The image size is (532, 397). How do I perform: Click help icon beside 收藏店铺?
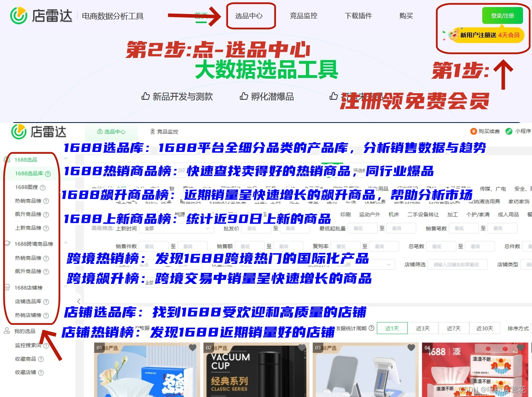tap(41, 373)
